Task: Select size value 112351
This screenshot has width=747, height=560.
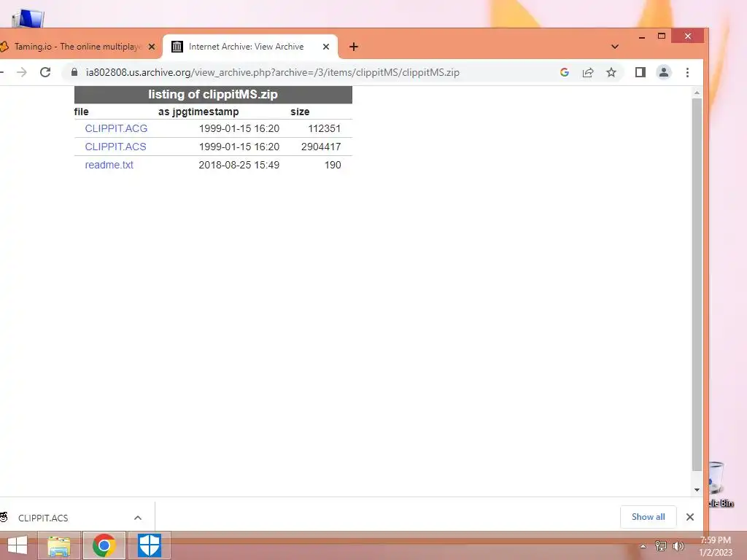Action: (x=325, y=128)
